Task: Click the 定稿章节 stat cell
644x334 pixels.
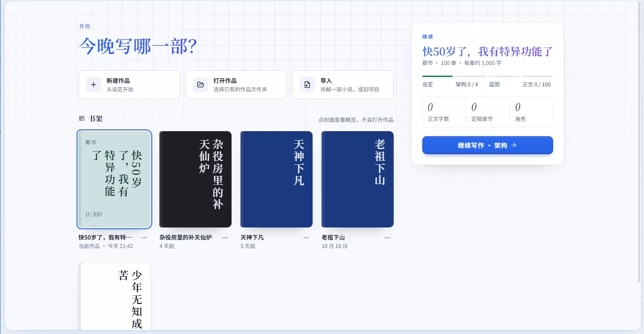Action: (x=488, y=112)
